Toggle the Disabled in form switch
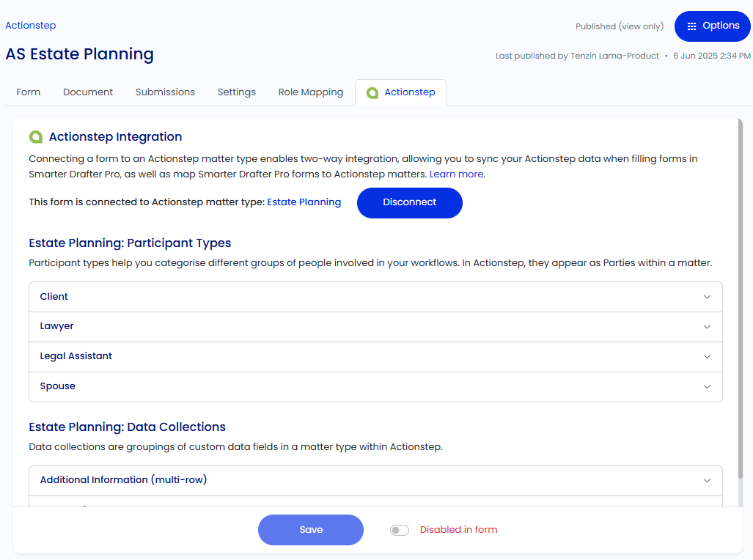This screenshot has height=560, width=753. (x=399, y=530)
